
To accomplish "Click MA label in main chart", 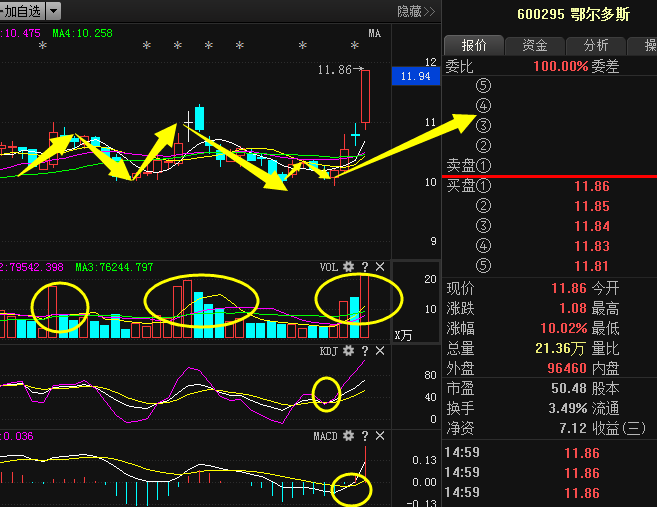I will (x=375, y=33).
